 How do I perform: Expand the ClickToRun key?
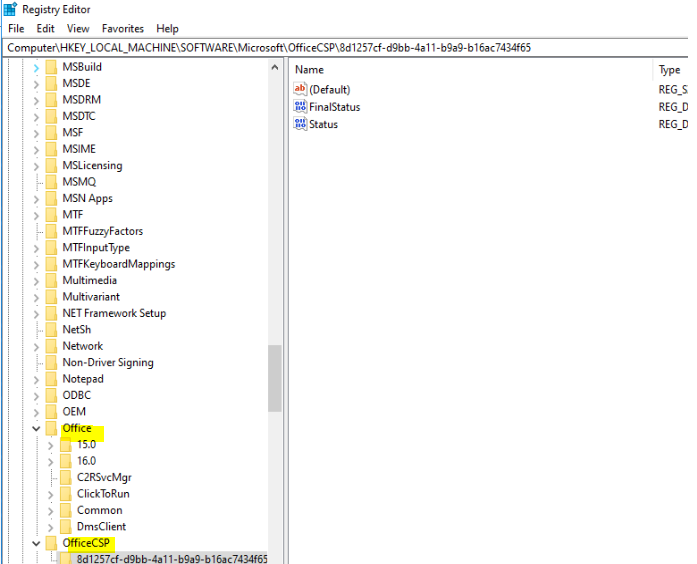point(51,495)
